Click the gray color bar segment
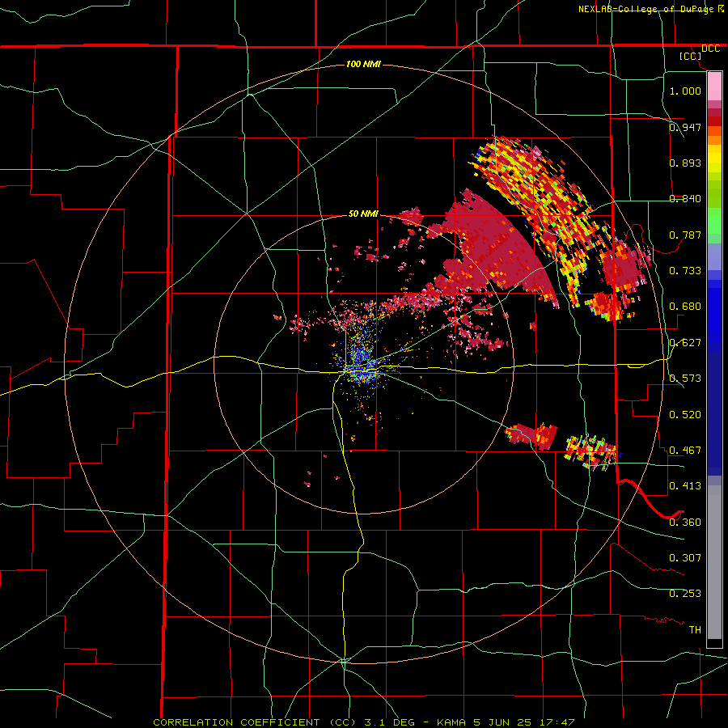This screenshot has width=728, height=728. [x=714, y=562]
